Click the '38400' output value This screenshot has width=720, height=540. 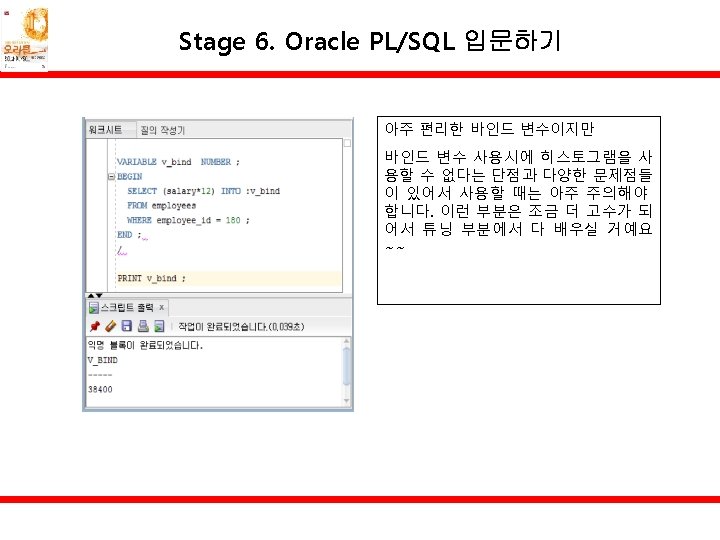pyautogui.click(x=100, y=389)
